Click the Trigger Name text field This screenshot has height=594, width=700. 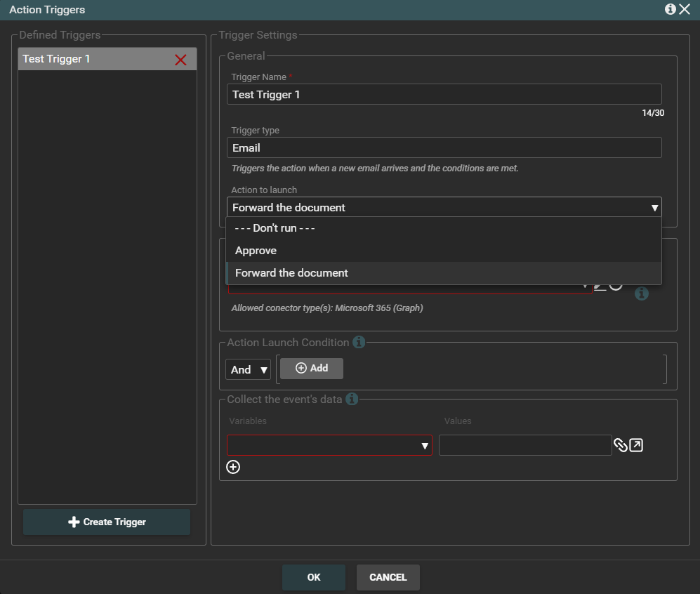444,94
